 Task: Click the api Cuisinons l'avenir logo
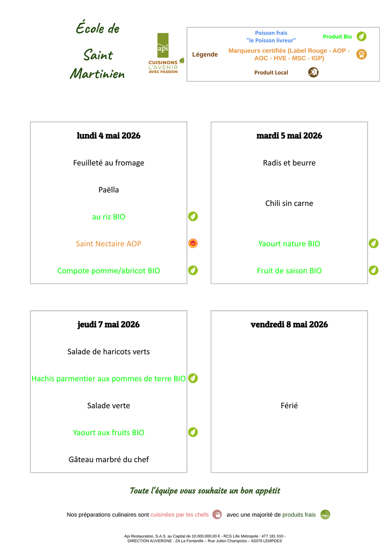pos(166,53)
